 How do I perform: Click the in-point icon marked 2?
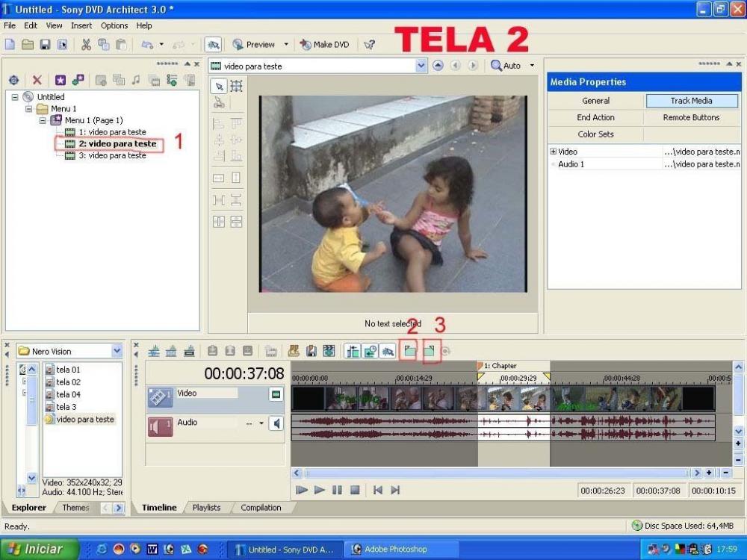pyautogui.click(x=409, y=350)
